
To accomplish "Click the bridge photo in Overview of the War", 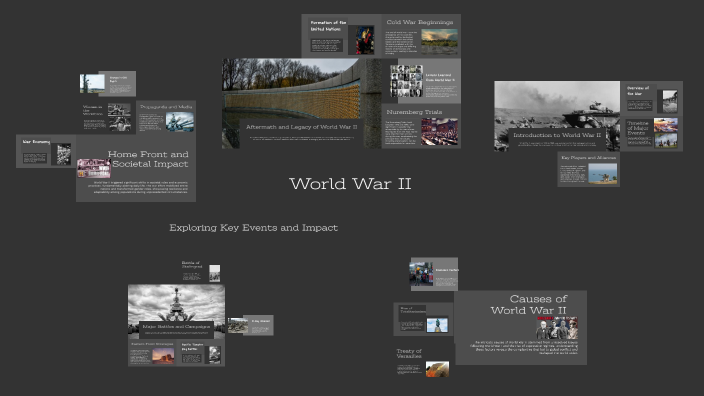I will 670,101.
